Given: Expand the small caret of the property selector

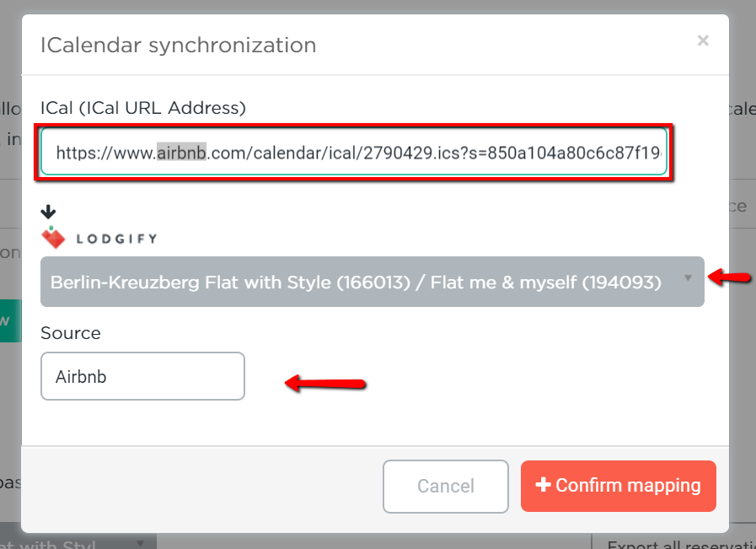Looking at the screenshot, I should 688,278.
